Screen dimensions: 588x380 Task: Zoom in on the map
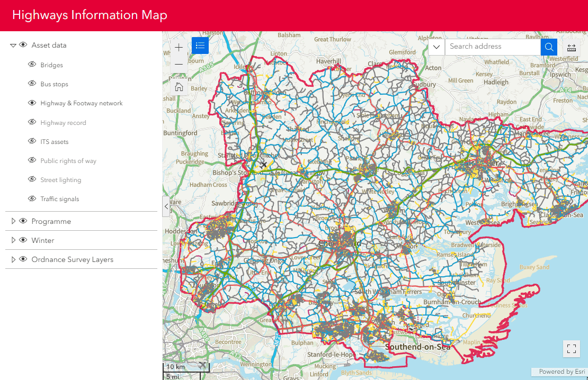[179, 48]
